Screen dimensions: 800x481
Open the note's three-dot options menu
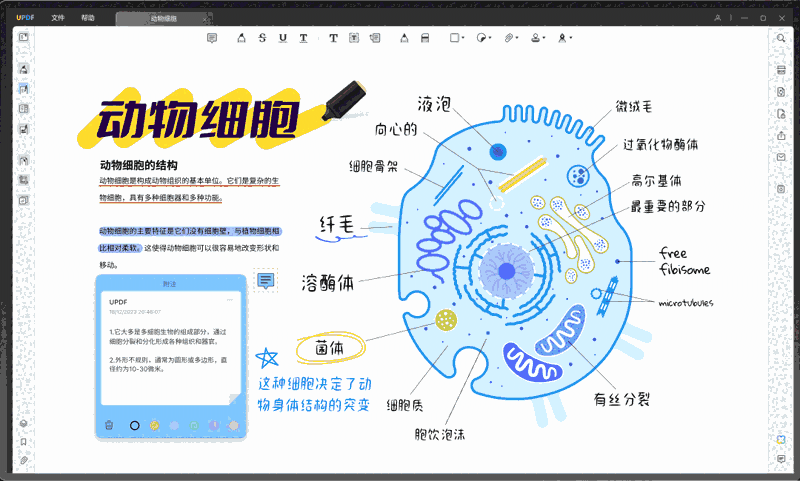point(230,300)
